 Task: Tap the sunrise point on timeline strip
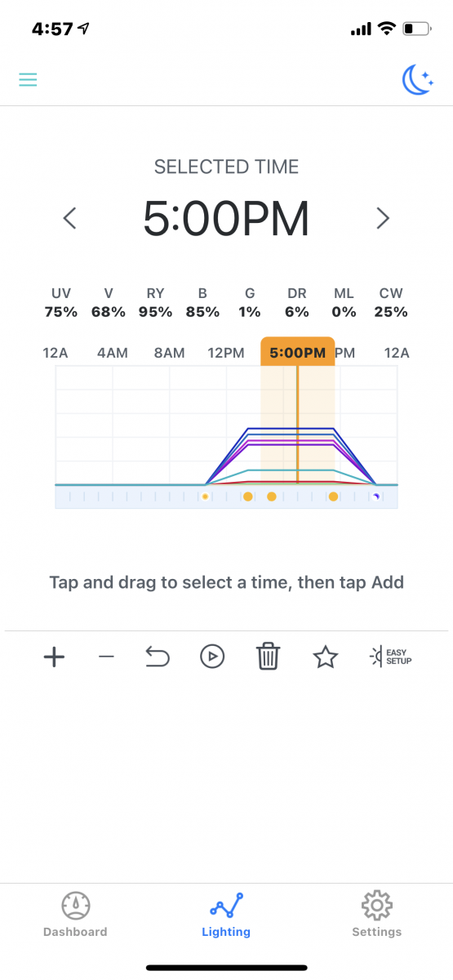tap(206, 496)
